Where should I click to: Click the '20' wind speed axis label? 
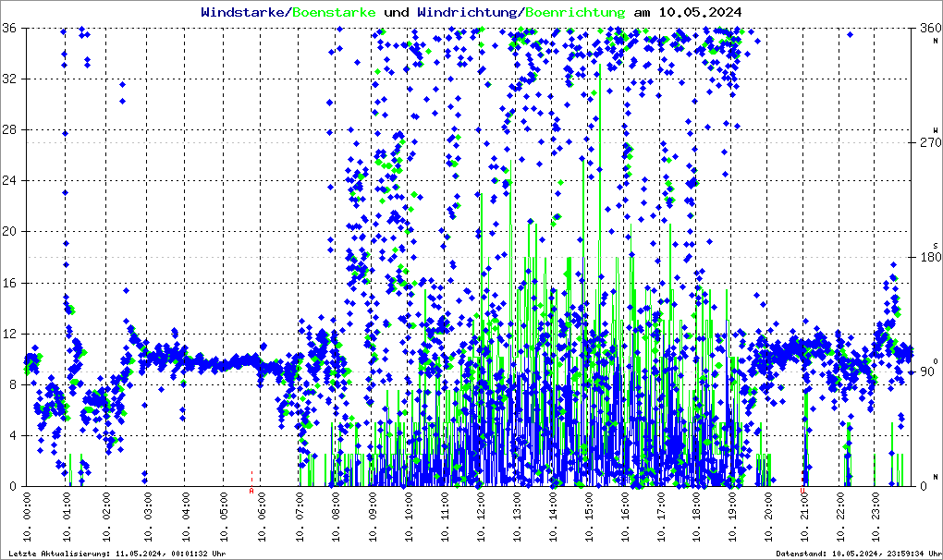coord(9,231)
